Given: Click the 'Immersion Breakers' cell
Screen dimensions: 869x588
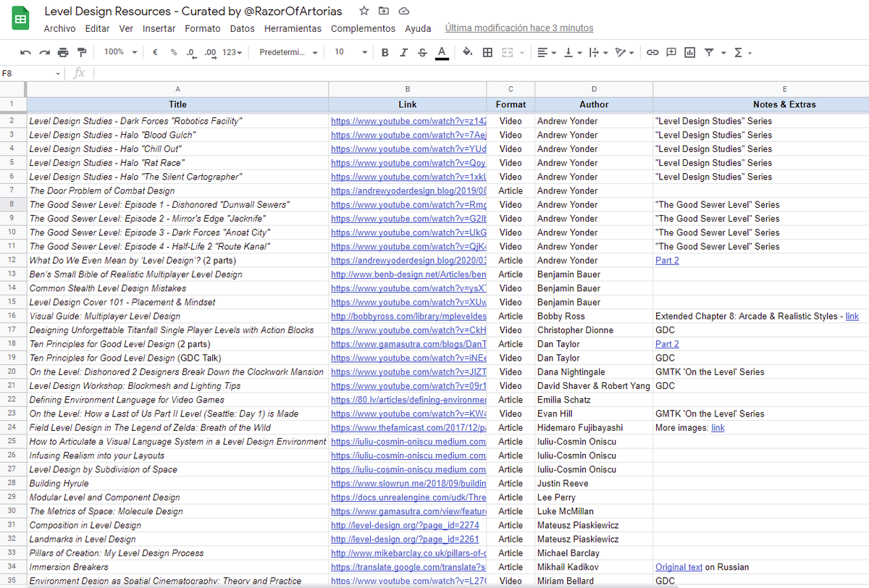Looking at the screenshot, I should coord(177,567).
